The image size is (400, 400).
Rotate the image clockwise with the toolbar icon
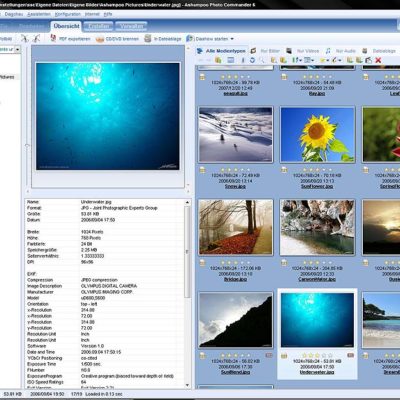(x=36, y=38)
